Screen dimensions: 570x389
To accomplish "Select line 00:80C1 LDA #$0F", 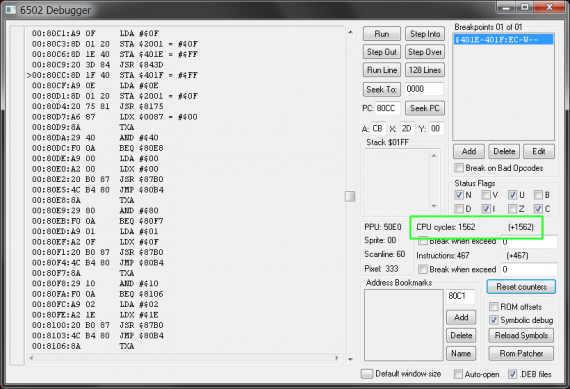I will (x=95, y=33).
